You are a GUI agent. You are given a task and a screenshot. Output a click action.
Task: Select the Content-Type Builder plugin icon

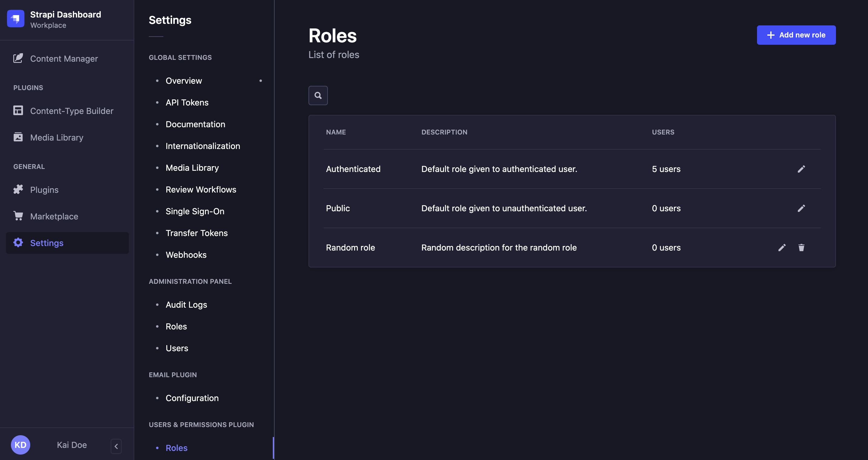[18, 110]
